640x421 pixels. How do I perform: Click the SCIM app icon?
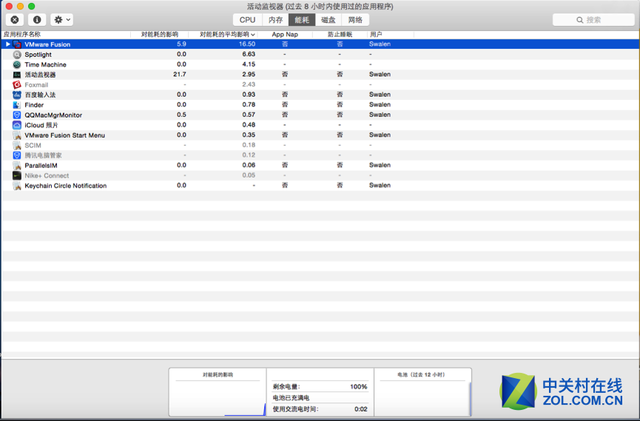[17, 145]
